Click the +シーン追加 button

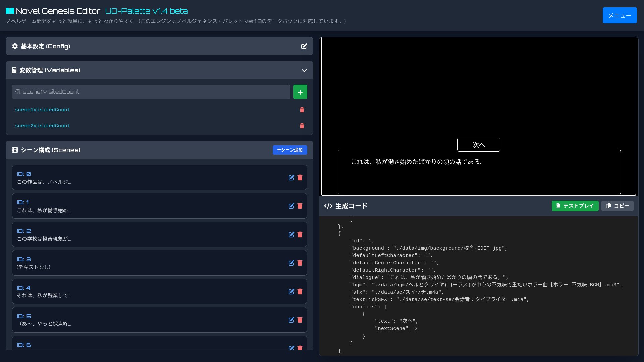290,150
